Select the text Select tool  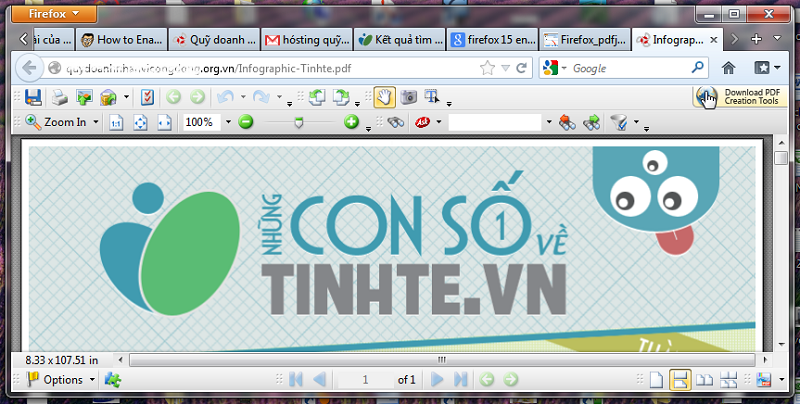(x=432, y=97)
